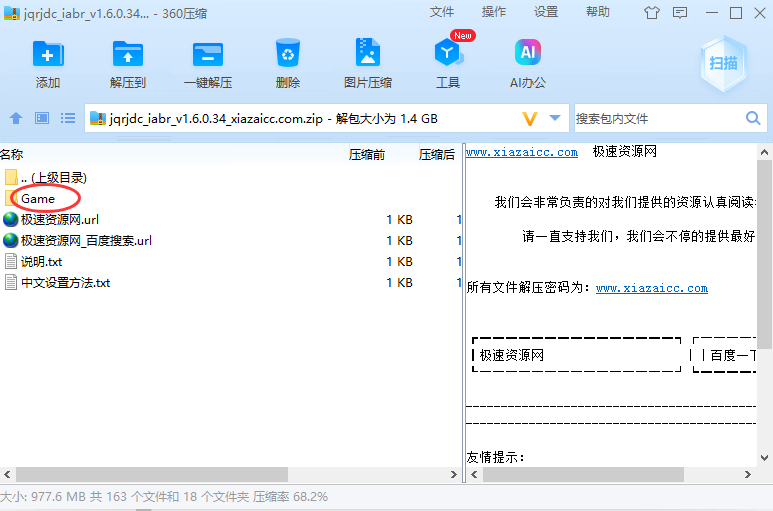The image size is (773, 511).
Task: Click the 1 KB size of 说明.txt
Action: [399, 261]
